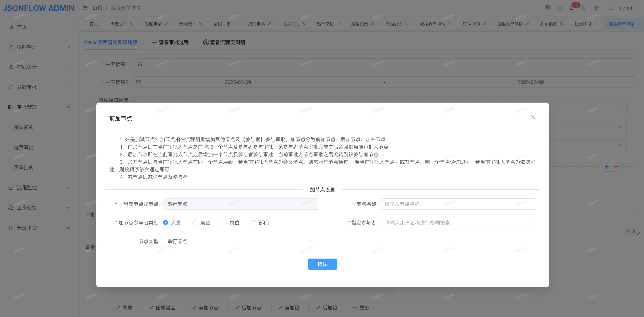This screenshot has width=644, height=317.
Task: Click the globe icon in top bar
Action: pyautogui.click(x=547, y=8)
